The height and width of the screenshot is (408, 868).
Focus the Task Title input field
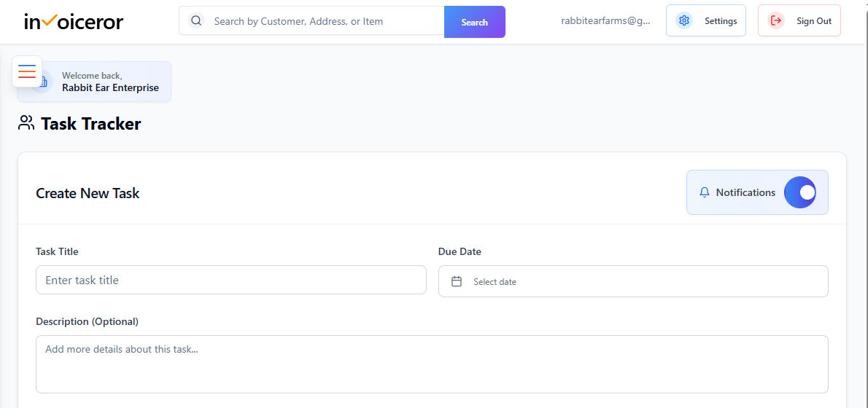[x=230, y=280]
